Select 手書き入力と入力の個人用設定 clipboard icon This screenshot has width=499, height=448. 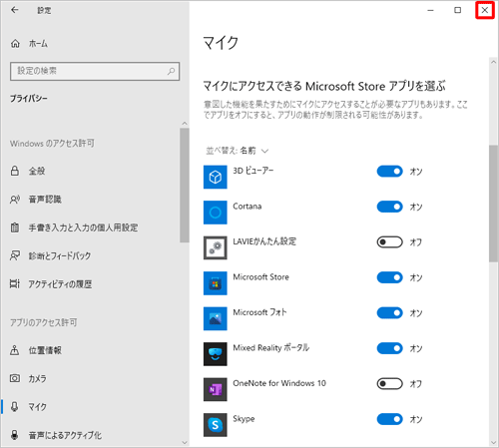click(15, 227)
